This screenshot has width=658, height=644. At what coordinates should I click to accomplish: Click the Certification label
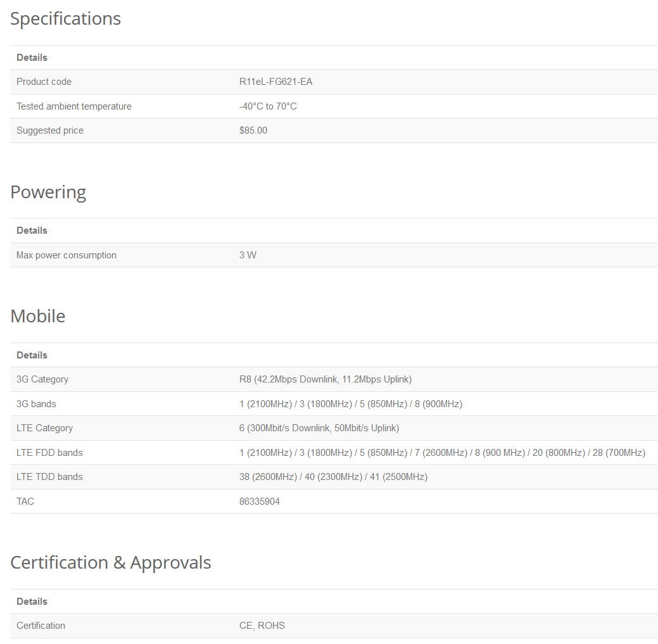tap(41, 626)
